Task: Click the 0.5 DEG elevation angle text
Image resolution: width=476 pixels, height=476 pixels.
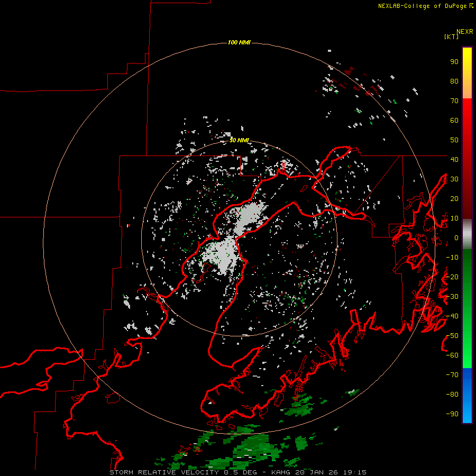Action: tap(240, 472)
